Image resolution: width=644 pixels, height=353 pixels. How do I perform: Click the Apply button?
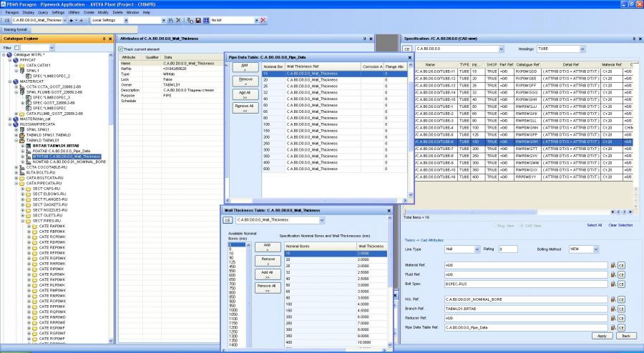click(x=602, y=336)
